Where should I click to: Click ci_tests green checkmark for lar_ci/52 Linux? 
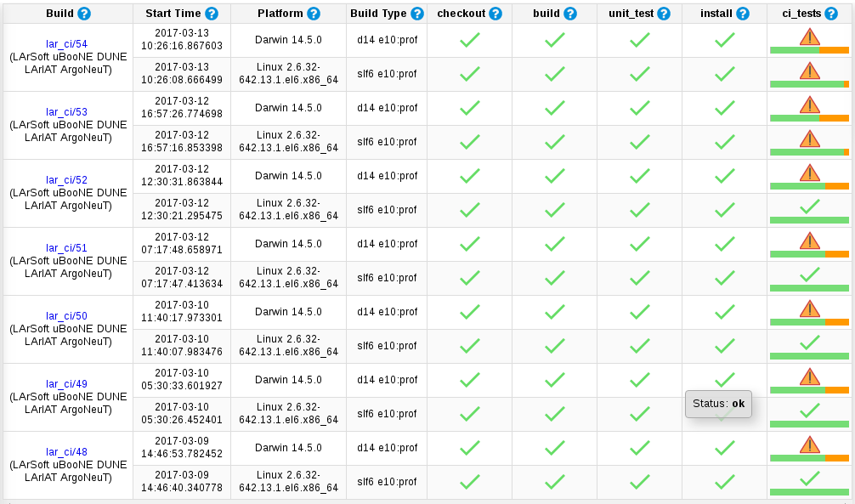[810, 207]
